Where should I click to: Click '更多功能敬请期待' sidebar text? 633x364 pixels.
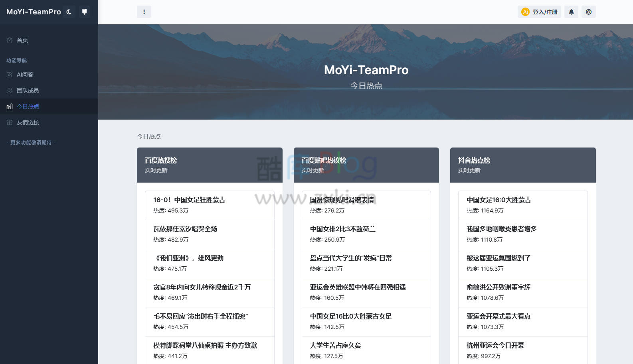[31, 143]
